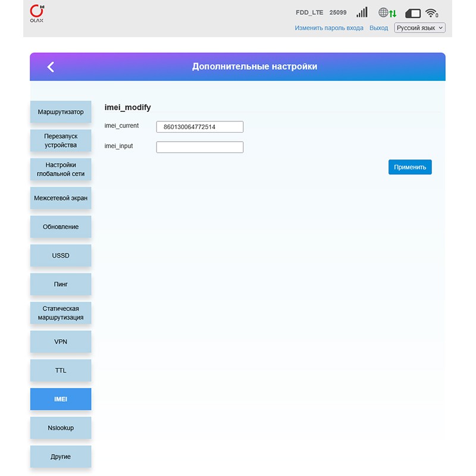
Task: Click the Выход logout link
Action: [378, 28]
